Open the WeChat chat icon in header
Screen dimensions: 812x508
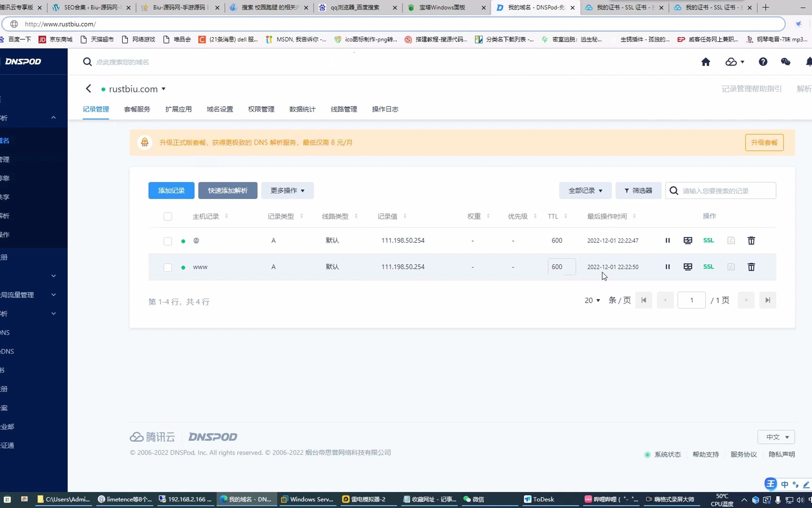(x=786, y=62)
